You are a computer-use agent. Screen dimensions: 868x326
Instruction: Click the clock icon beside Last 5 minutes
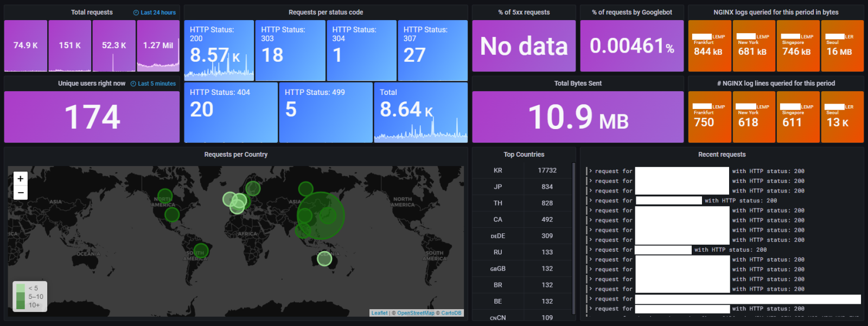[133, 84]
